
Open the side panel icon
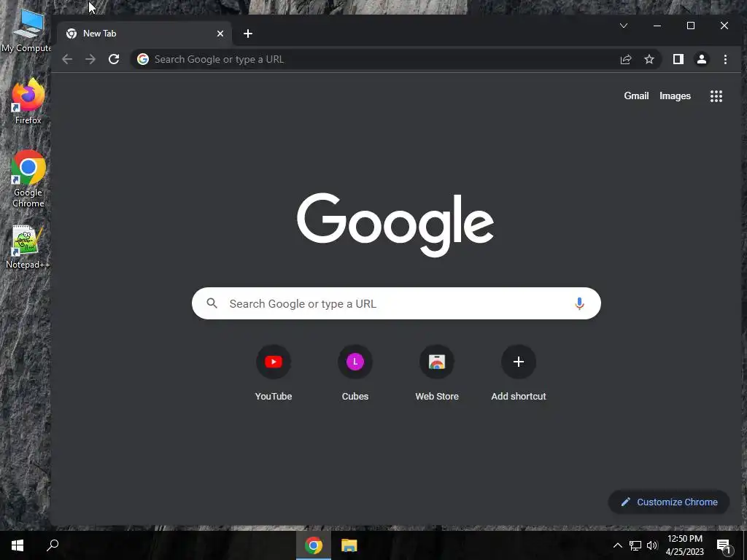(x=678, y=59)
